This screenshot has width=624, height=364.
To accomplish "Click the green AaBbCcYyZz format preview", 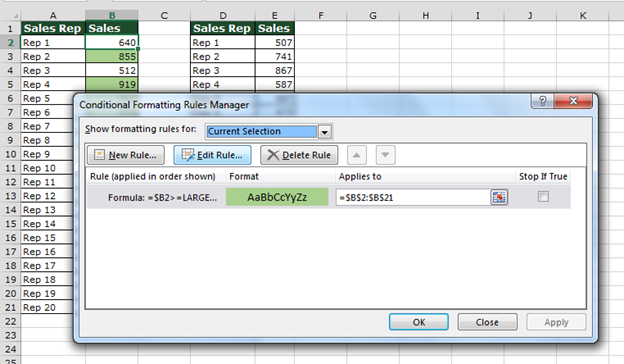I will pyautogui.click(x=277, y=197).
